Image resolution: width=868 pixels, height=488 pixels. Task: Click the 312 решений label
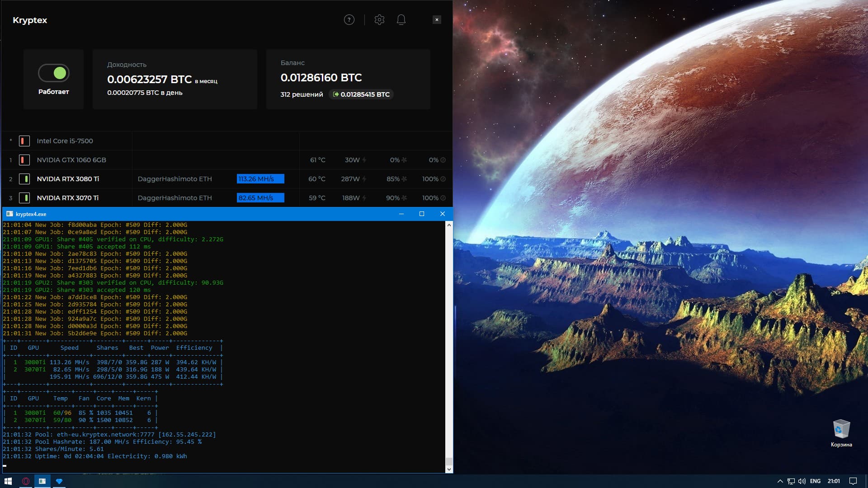click(x=302, y=94)
